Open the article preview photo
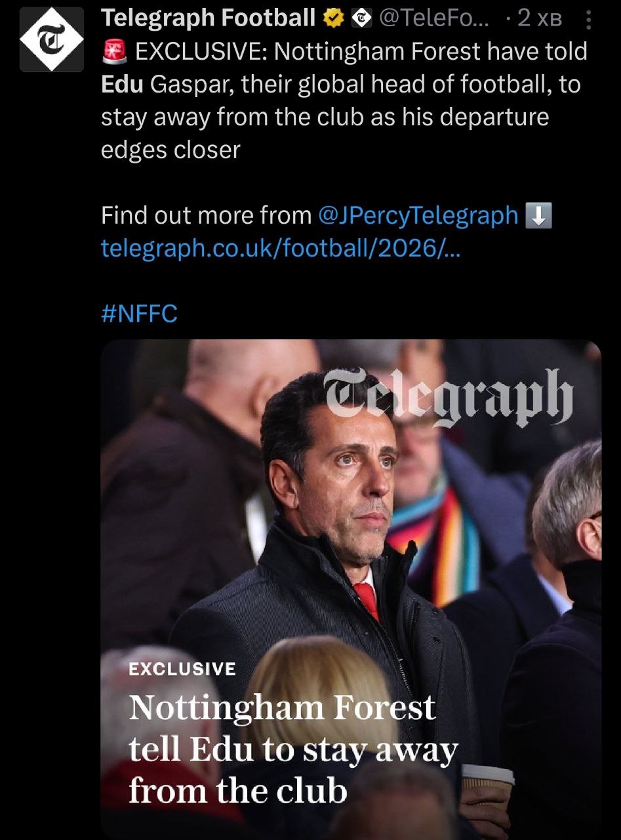Screen dimensions: 621x840 pos(351,525)
